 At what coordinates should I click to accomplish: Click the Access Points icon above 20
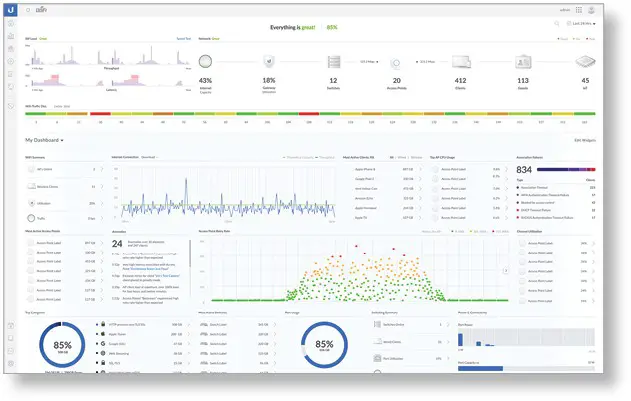(x=396, y=63)
